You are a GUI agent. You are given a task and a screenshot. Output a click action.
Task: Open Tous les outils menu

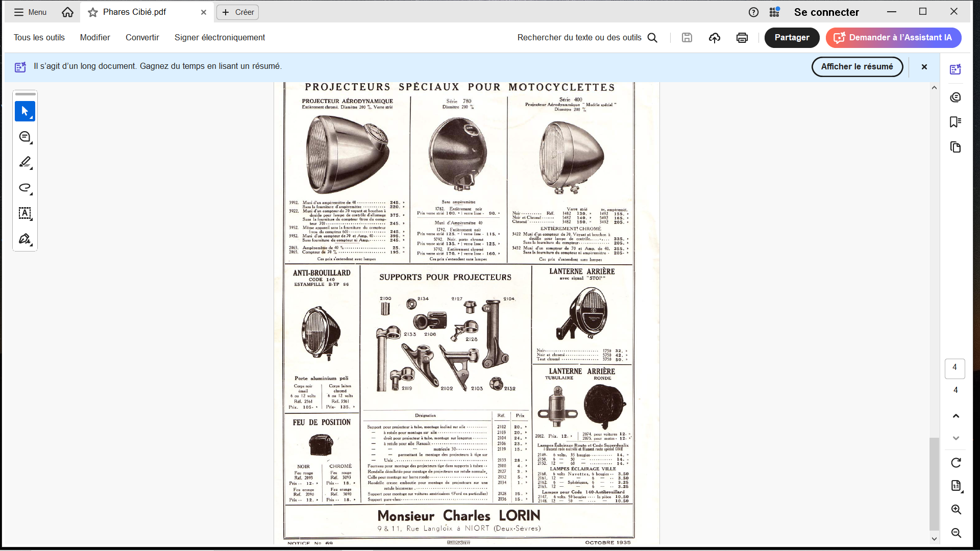(x=39, y=38)
